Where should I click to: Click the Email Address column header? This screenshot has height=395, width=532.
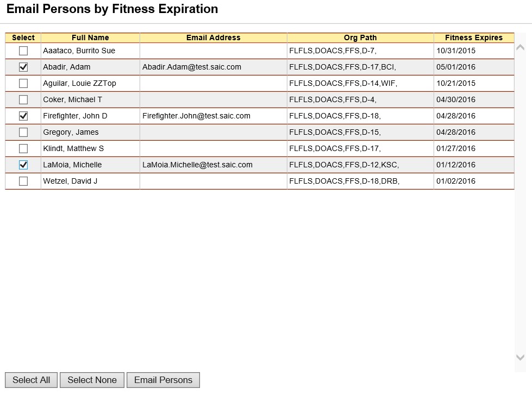214,37
